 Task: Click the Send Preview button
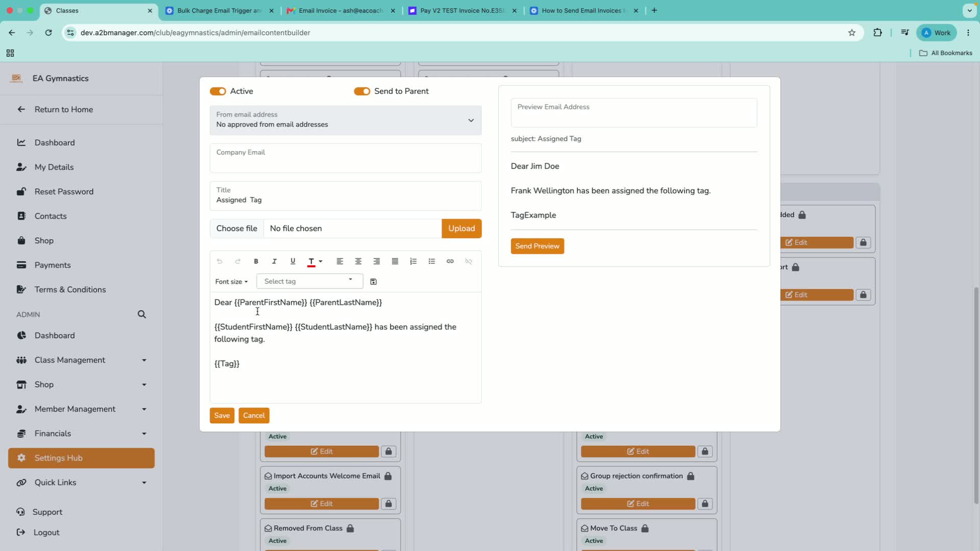point(537,246)
